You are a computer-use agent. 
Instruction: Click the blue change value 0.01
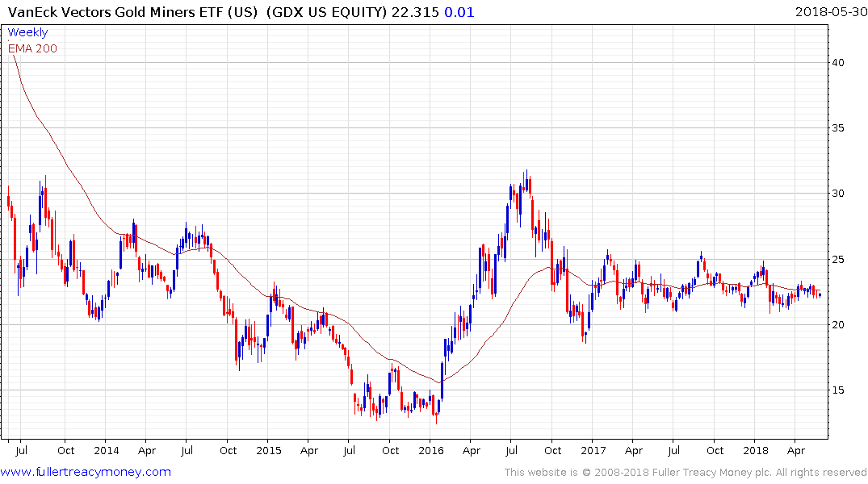[459, 12]
